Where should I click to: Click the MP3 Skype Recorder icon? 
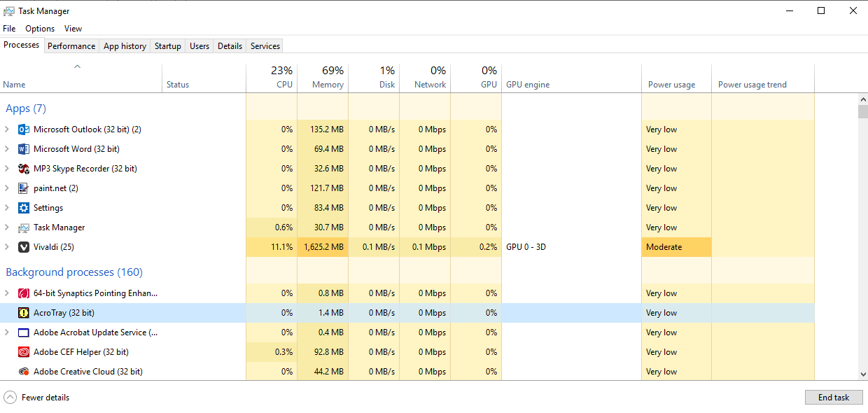(23, 169)
